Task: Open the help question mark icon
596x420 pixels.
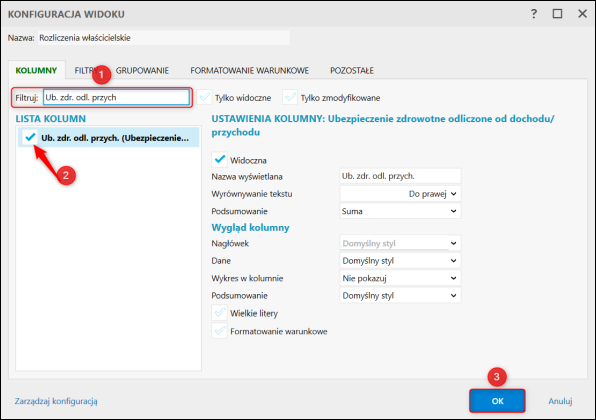Action: pos(534,14)
